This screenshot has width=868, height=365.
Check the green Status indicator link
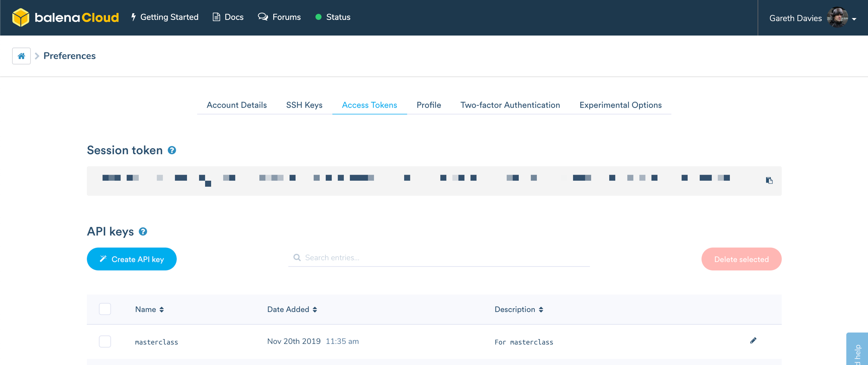point(333,17)
